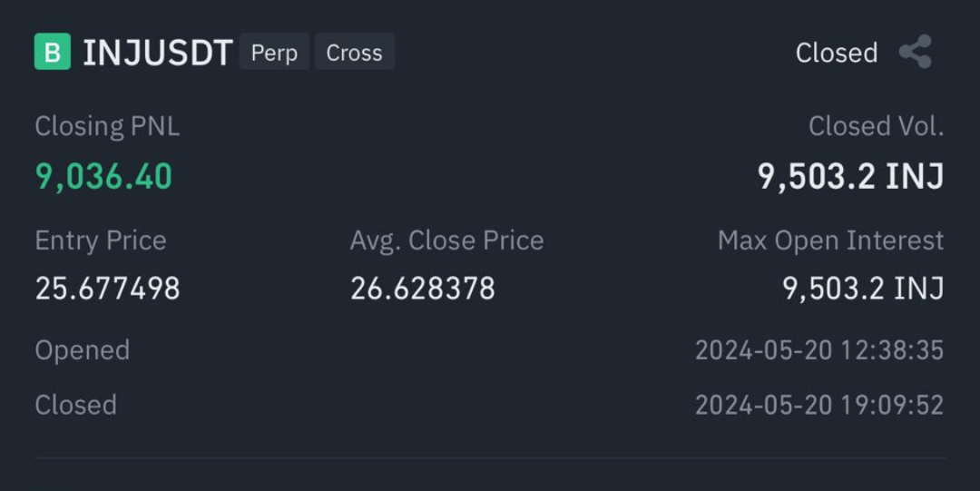Tap the Perp tag badge

click(x=274, y=53)
